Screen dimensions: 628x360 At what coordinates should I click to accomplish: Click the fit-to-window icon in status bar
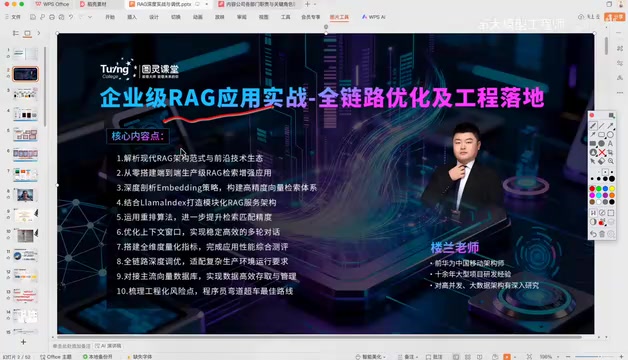pos(529,356)
